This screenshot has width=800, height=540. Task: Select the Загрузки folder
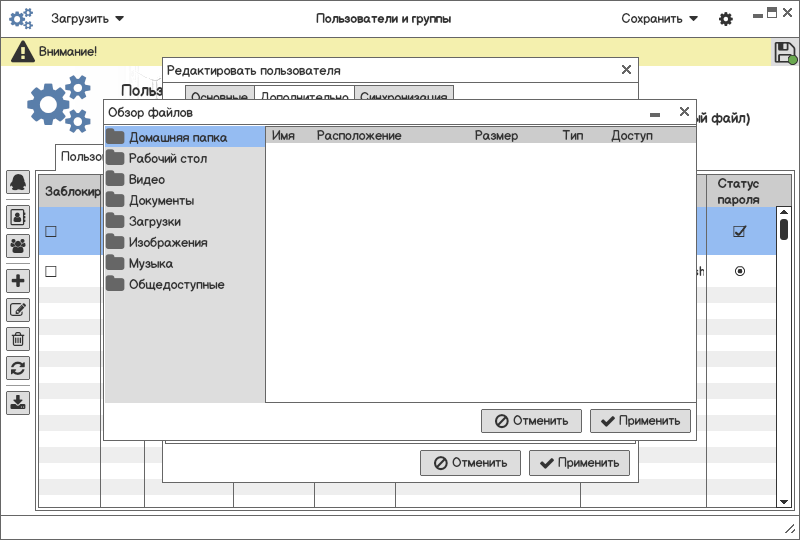185,221
